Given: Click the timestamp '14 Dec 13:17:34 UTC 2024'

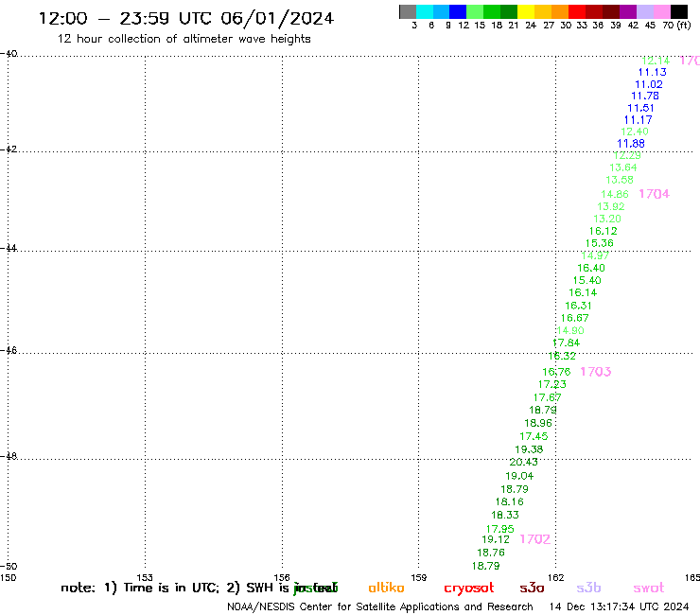Looking at the screenshot, I should click(619, 606).
